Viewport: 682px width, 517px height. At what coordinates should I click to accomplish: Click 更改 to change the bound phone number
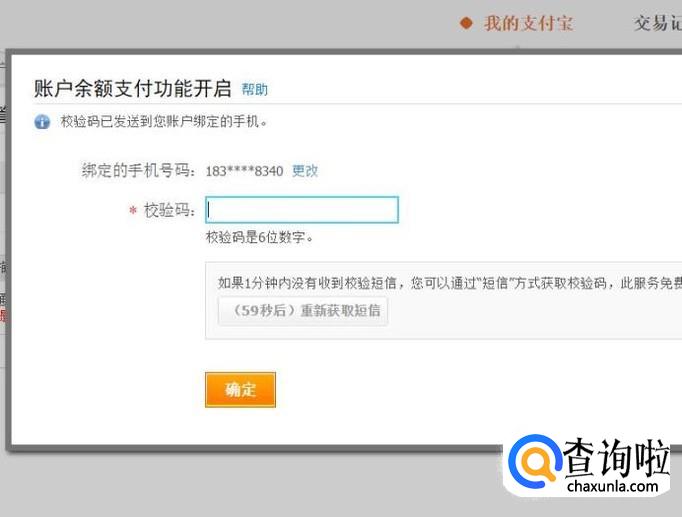point(305,171)
